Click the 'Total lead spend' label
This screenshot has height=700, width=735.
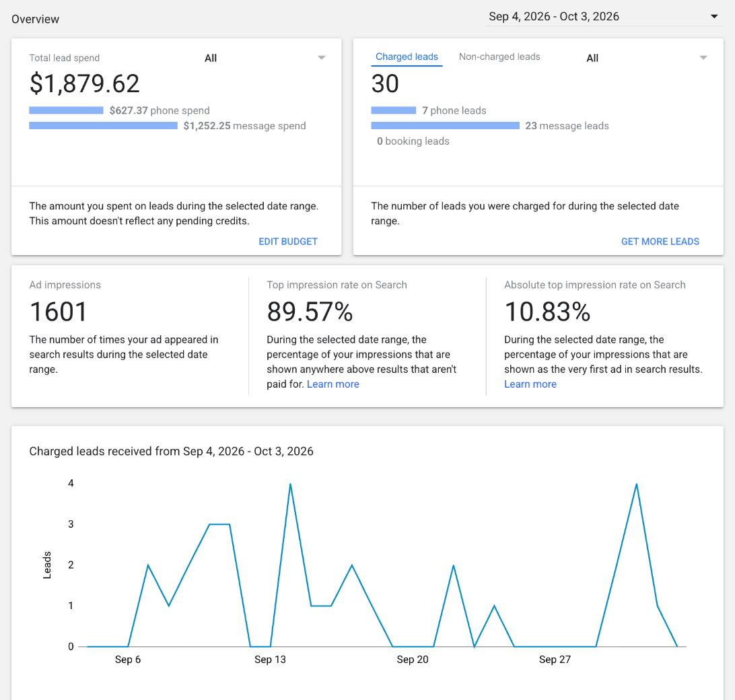[64, 58]
